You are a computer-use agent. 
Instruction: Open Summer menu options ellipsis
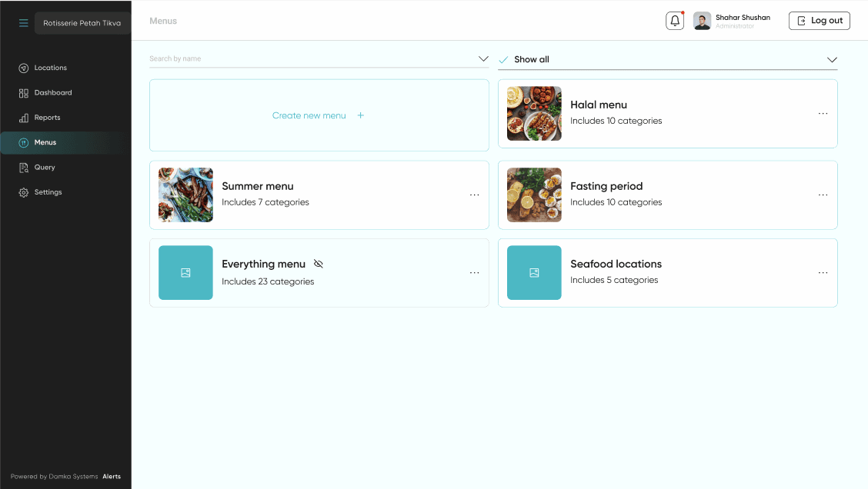(475, 195)
